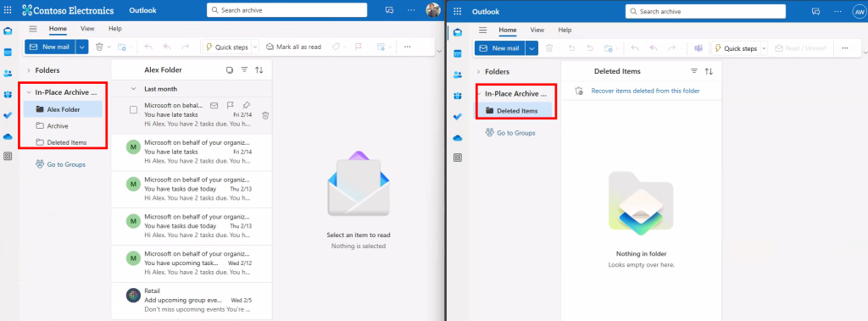Select the Home tab in the left window

(x=58, y=29)
